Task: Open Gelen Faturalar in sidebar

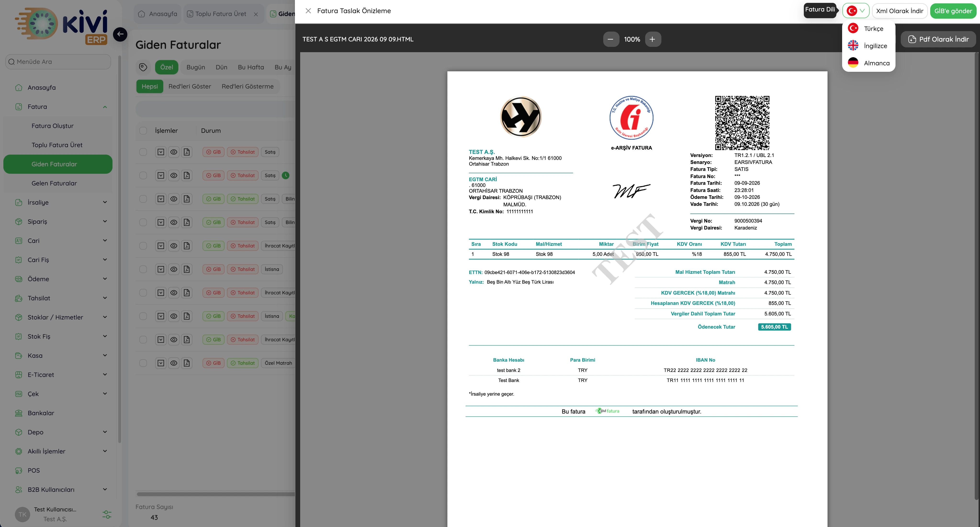Action: point(58,183)
